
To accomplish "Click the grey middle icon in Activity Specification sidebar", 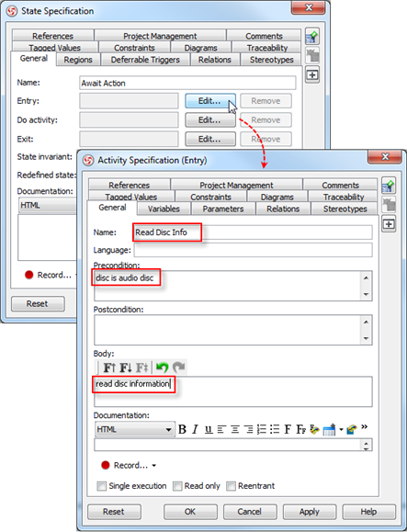I will [x=389, y=205].
